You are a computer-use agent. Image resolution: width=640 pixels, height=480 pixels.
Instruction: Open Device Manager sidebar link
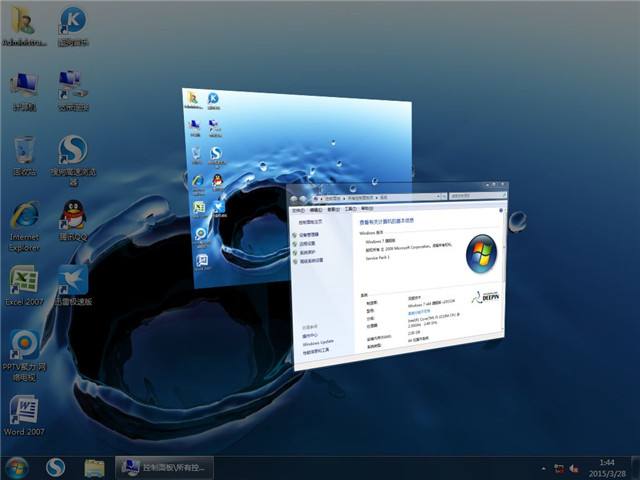click(x=309, y=235)
